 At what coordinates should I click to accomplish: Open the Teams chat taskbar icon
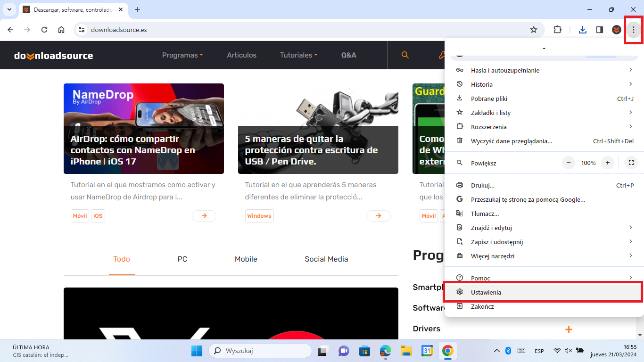(344, 351)
